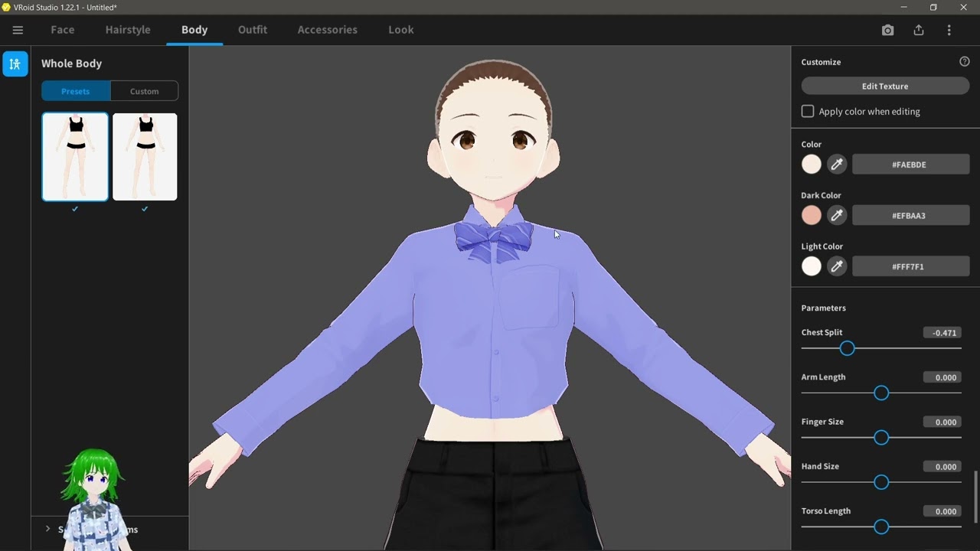Click the #EFBAA3 dark color hex field
Viewport: 980px width, 551px height.
(x=911, y=216)
